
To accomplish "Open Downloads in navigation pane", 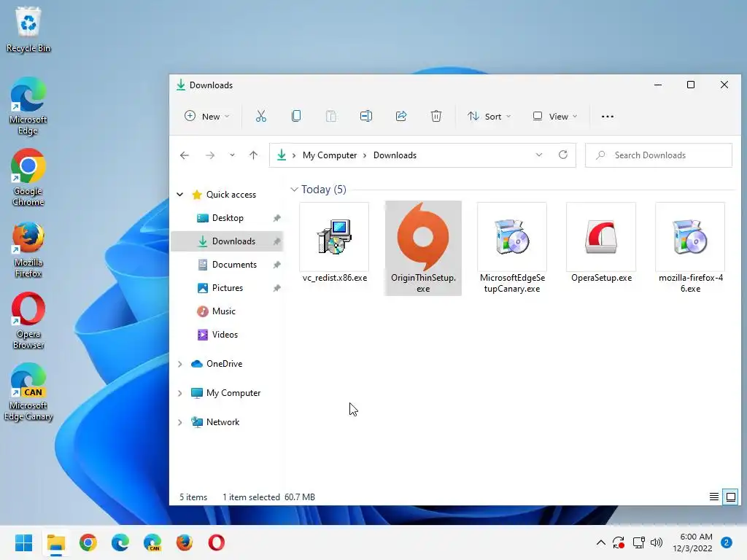I will point(228,241).
